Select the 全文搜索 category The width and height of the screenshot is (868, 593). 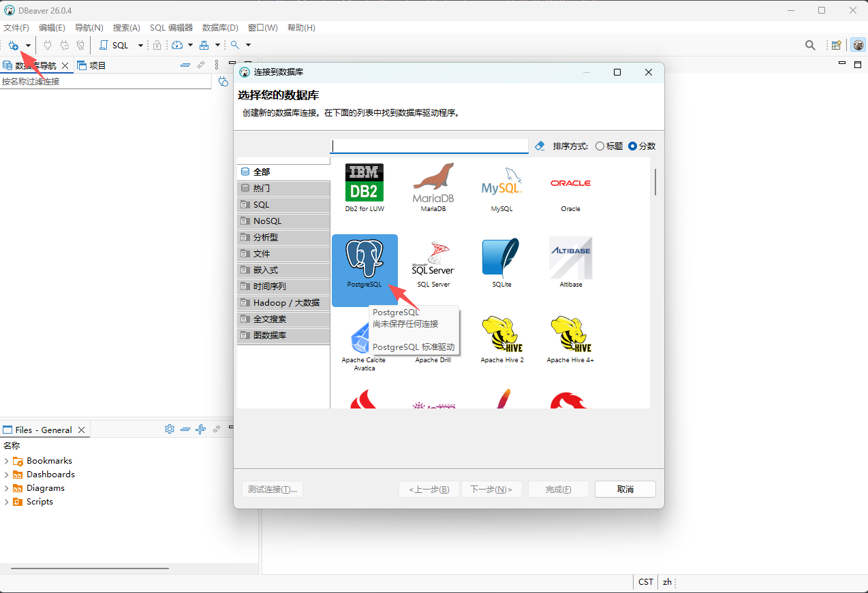tap(283, 319)
